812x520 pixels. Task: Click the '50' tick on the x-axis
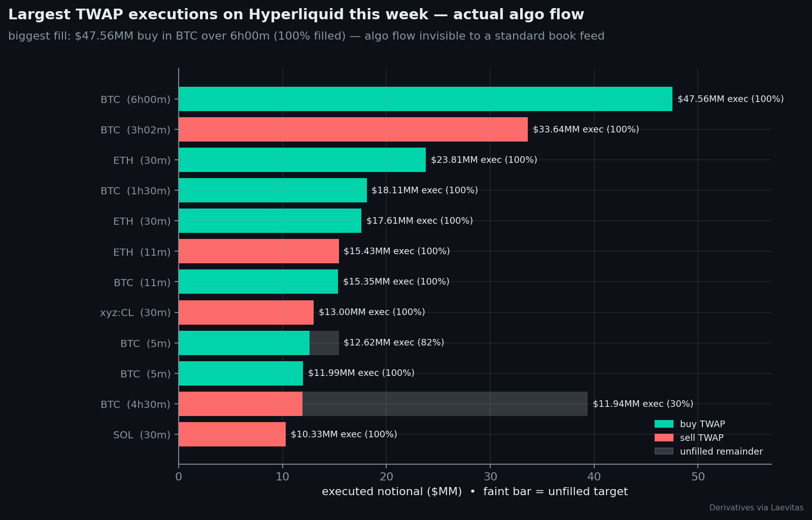698,477
